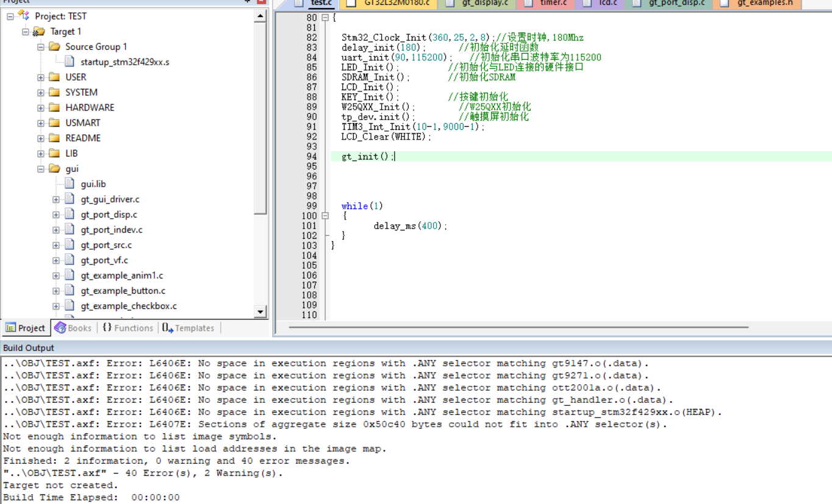Switch to the Functions panel tab

[x=127, y=328]
